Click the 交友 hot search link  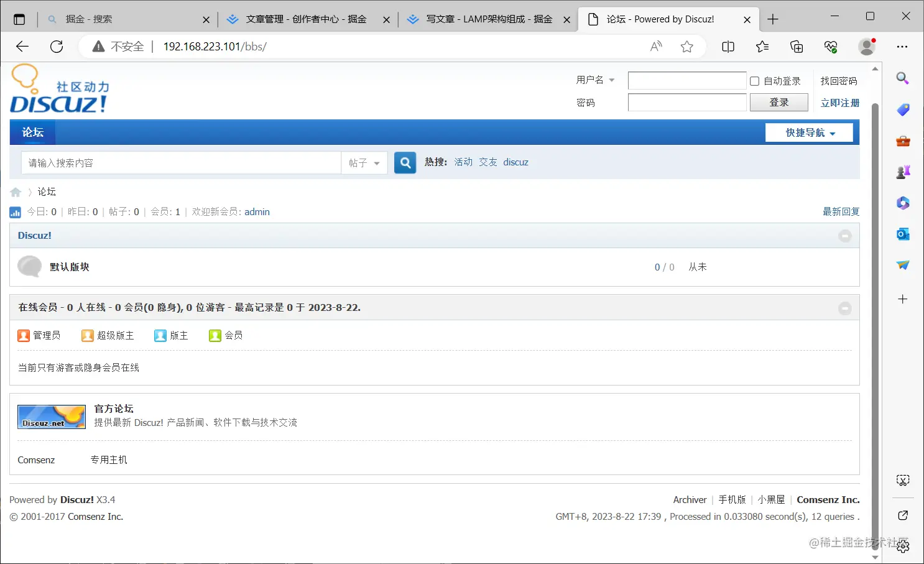[488, 162]
